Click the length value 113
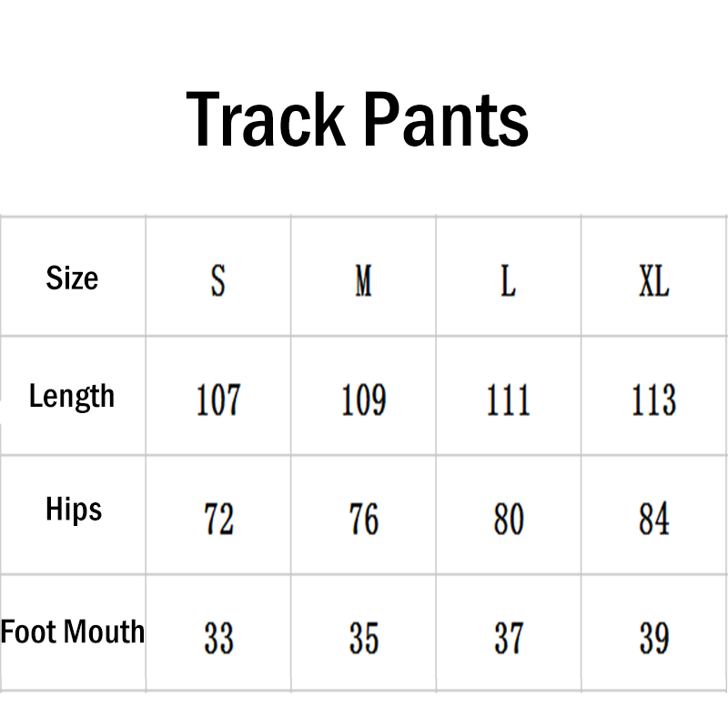Image resolution: width=728 pixels, height=728 pixels. click(653, 400)
